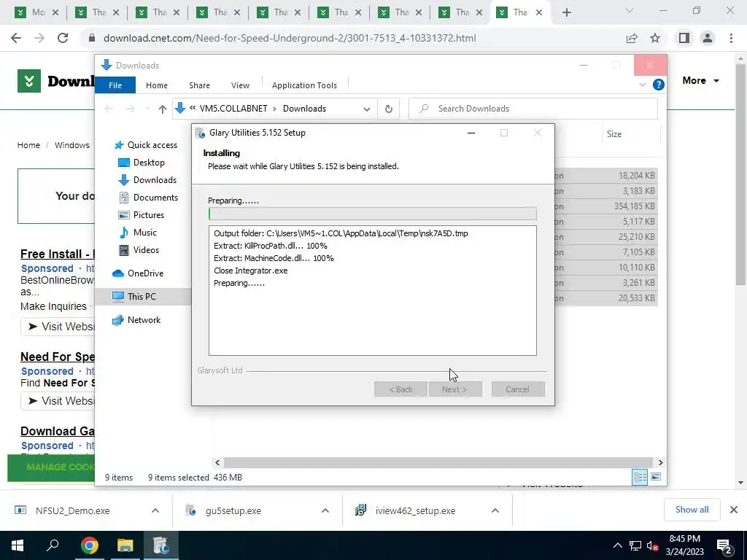The height and width of the screenshot is (560, 747).
Task: Click Glary setup icon in taskbar
Action: pyautogui.click(x=161, y=545)
